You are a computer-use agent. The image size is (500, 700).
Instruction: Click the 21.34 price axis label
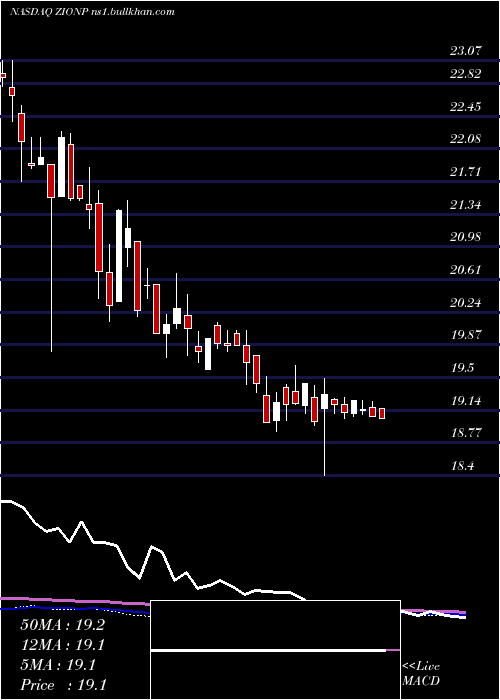[466, 205]
